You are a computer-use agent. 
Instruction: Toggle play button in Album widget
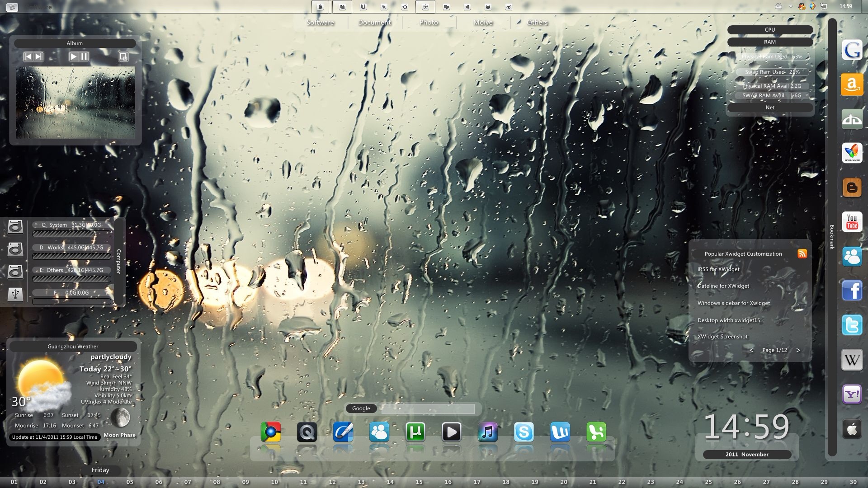click(x=71, y=56)
